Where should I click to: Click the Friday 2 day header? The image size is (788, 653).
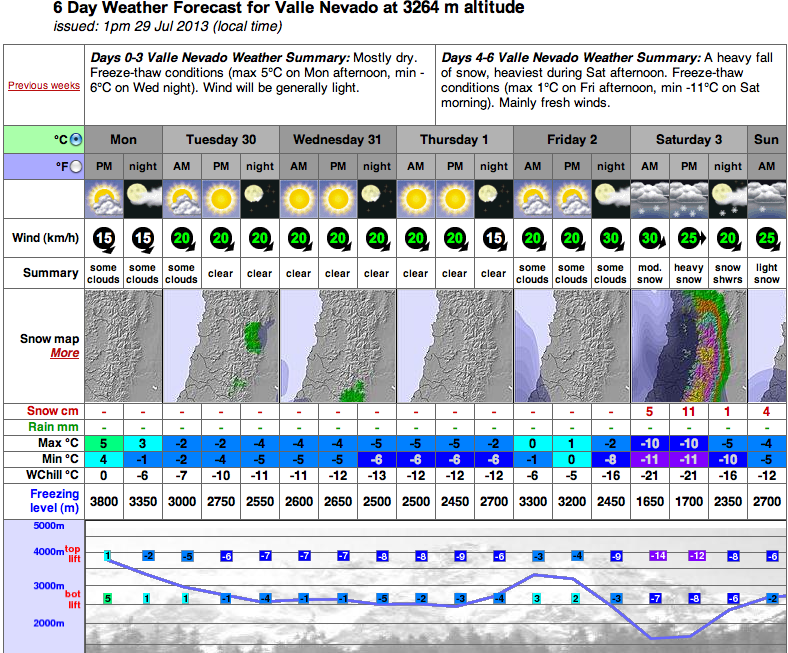click(x=572, y=140)
